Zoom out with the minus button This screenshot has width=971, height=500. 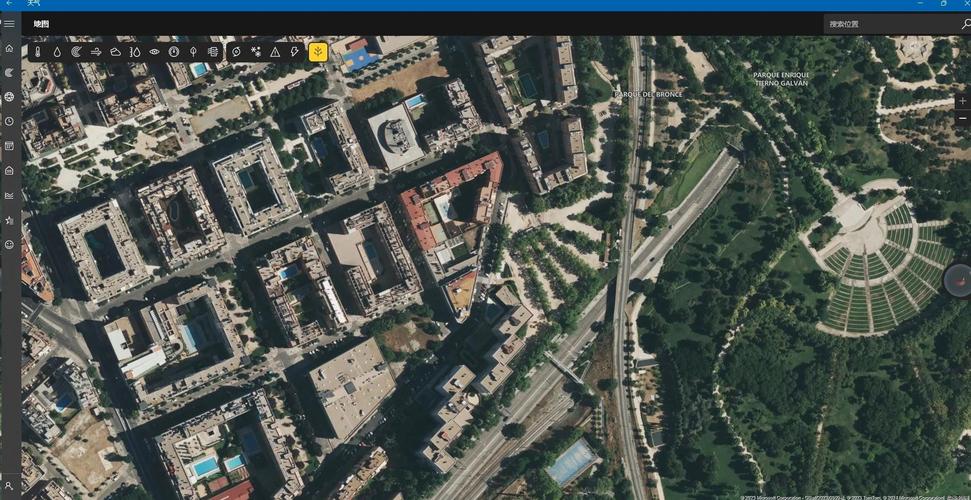962,118
